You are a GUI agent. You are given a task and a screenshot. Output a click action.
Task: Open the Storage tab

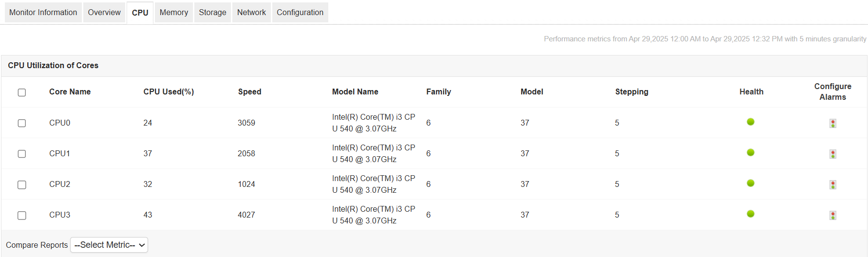click(212, 13)
